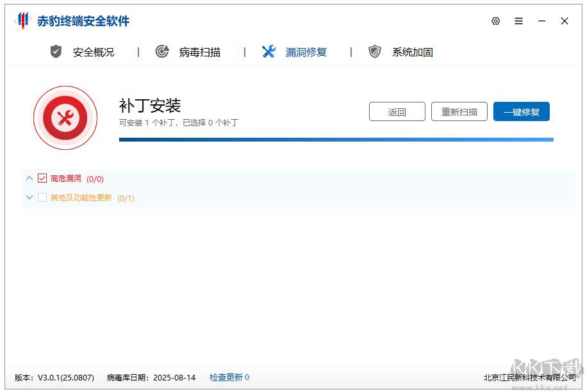
Task: Open the settings gear icon
Action: click(x=495, y=20)
